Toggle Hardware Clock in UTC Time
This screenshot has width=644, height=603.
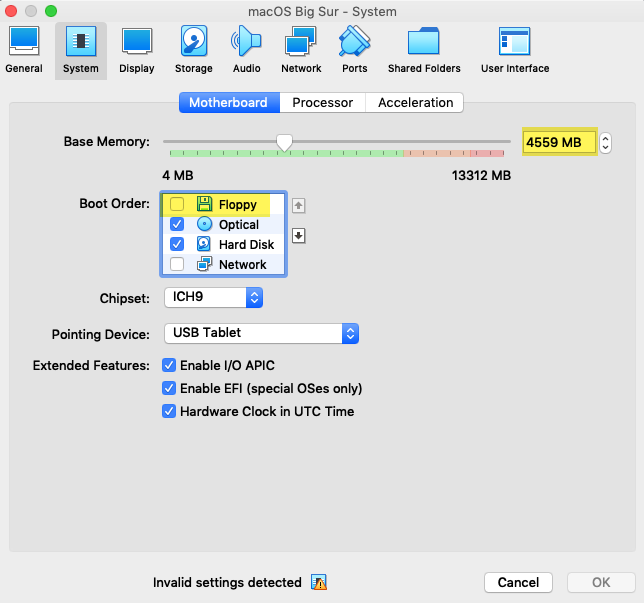click(x=169, y=411)
